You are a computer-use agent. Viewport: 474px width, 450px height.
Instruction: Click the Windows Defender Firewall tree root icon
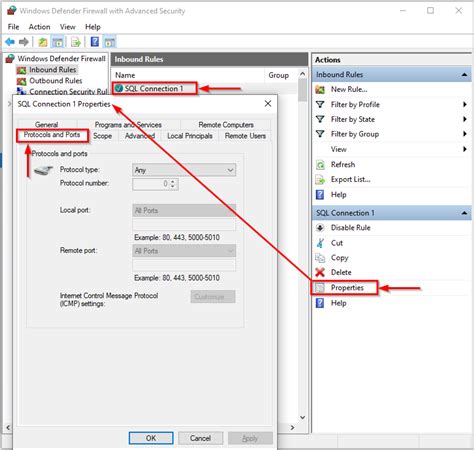coord(10,58)
